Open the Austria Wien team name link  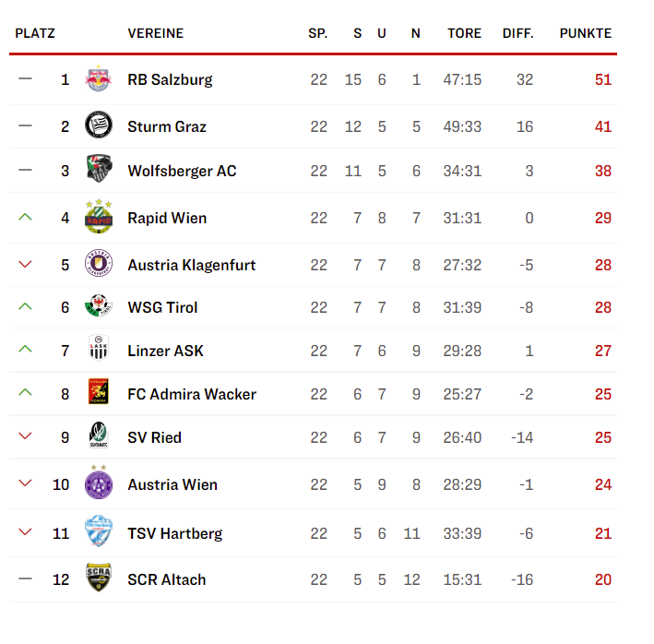click(x=172, y=484)
